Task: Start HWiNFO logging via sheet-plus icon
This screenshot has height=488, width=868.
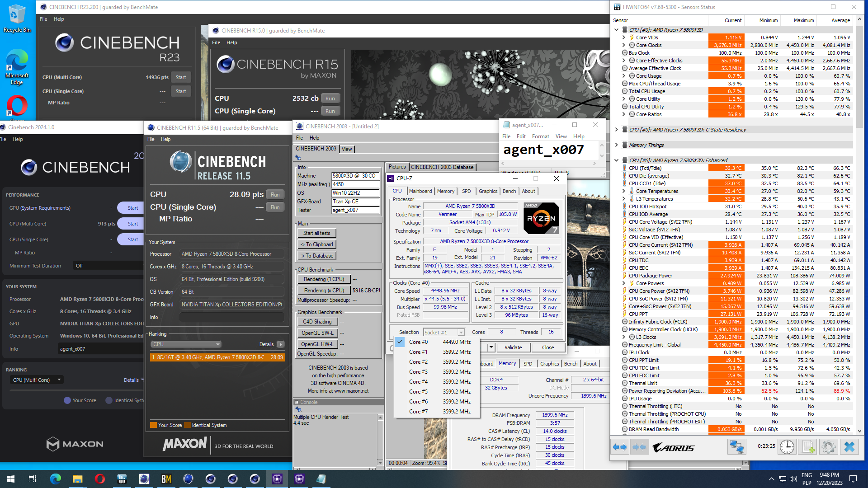Action: click(x=808, y=447)
